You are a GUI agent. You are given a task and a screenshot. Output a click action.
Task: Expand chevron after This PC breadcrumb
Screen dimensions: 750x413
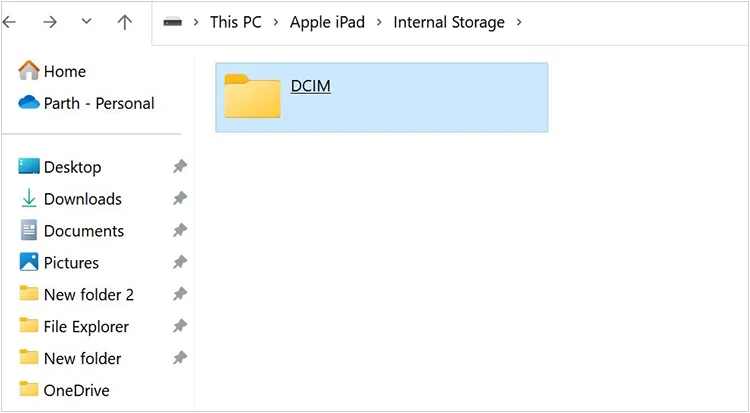[x=275, y=22]
